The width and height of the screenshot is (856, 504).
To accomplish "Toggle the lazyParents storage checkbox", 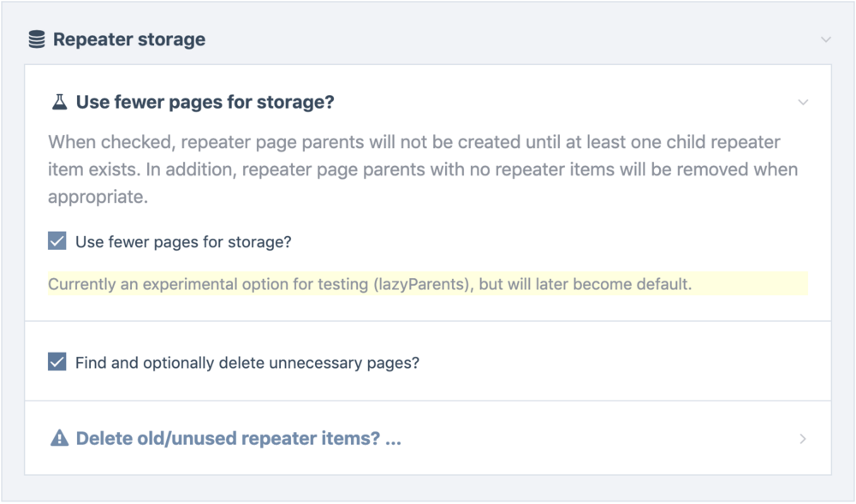I will pos(55,240).
